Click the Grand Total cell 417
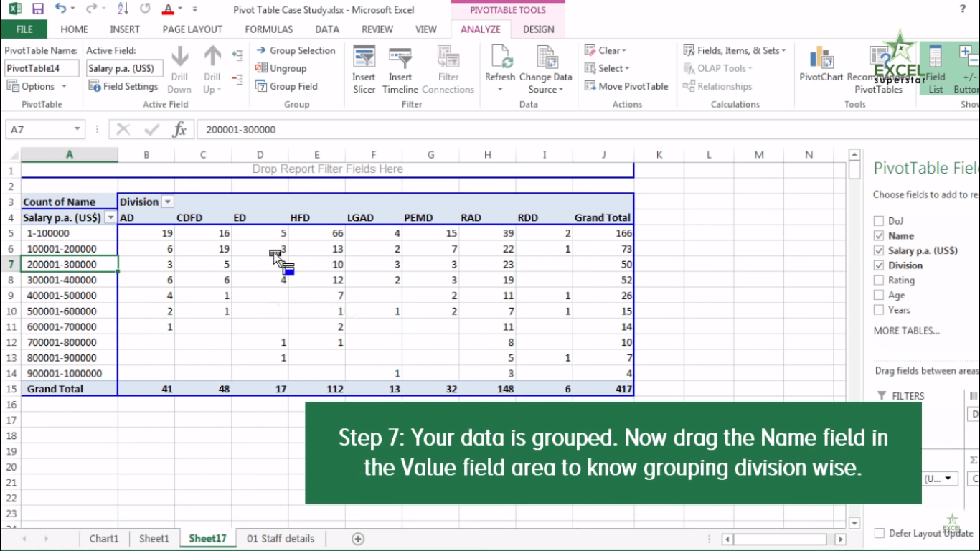Viewport: 980px width, 551px height. [603, 389]
